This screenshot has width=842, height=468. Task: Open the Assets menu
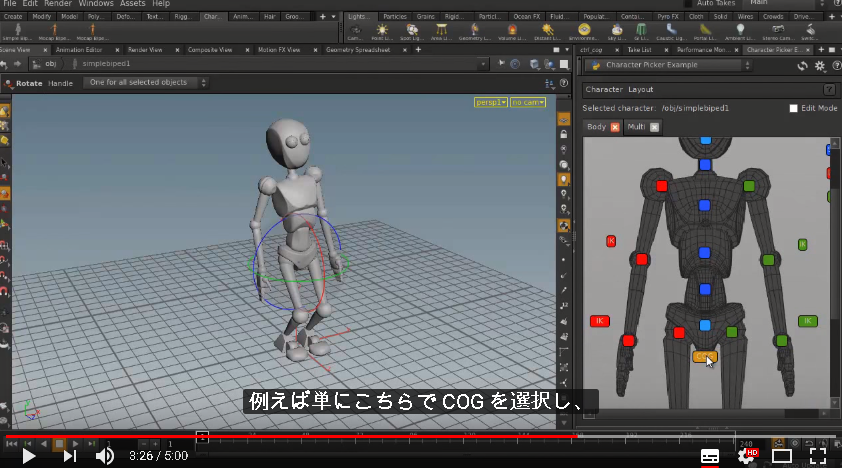click(133, 3)
